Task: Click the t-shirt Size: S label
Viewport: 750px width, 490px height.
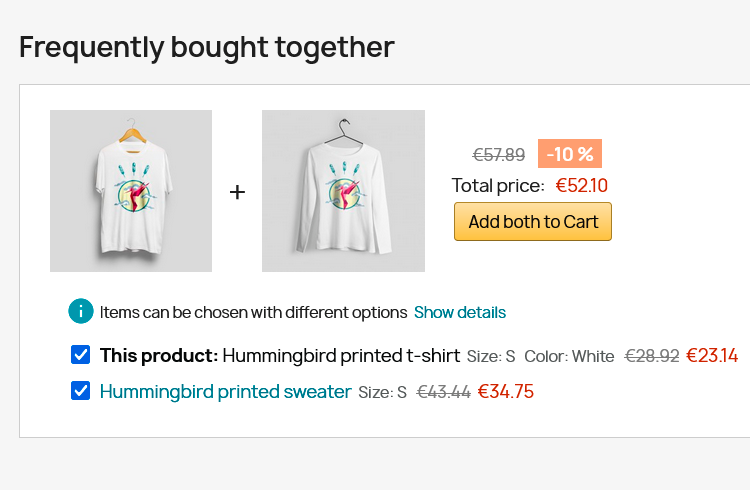Action: 491,356
